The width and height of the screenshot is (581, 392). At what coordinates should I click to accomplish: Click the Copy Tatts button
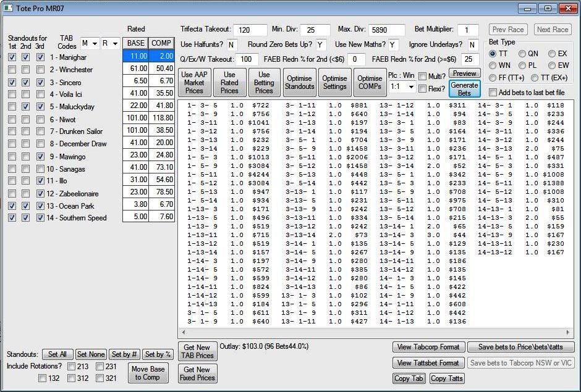[447, 378]
